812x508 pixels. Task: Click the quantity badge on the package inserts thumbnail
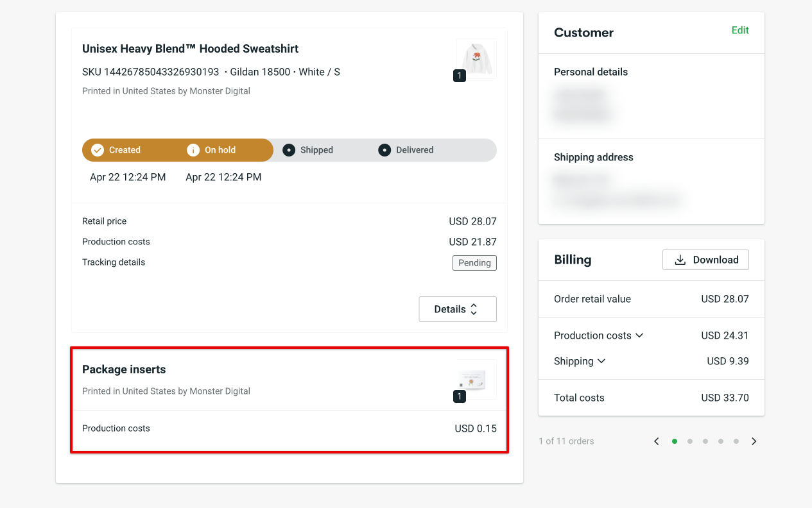click(x=459, y=396)
